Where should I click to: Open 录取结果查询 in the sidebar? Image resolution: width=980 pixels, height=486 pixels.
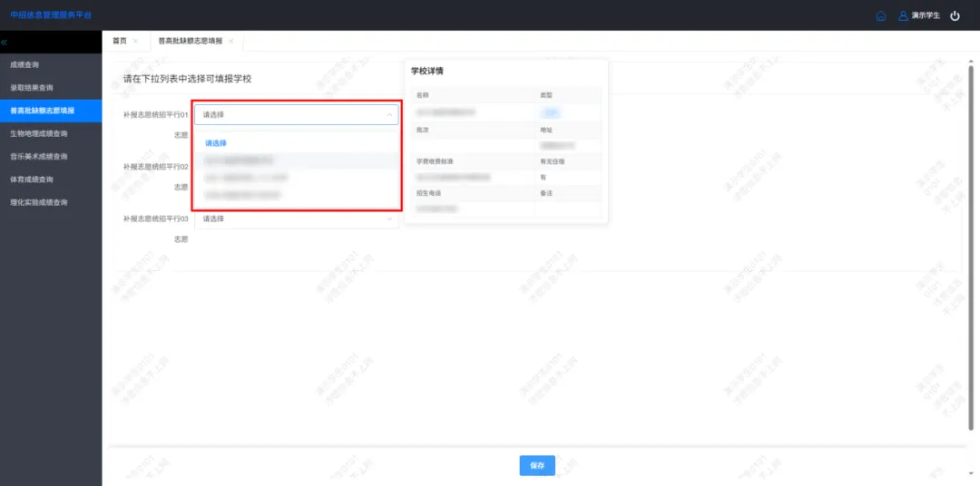click(51, 88)
